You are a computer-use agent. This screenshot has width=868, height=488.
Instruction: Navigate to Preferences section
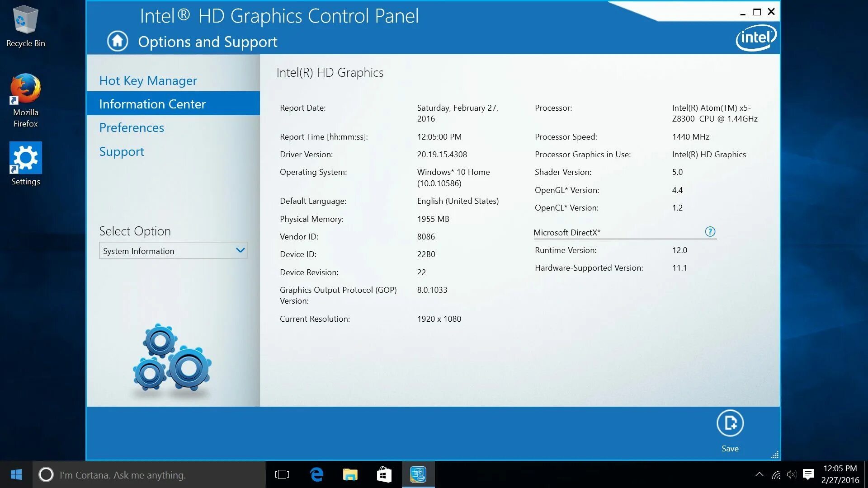click(x=131, y=127)
